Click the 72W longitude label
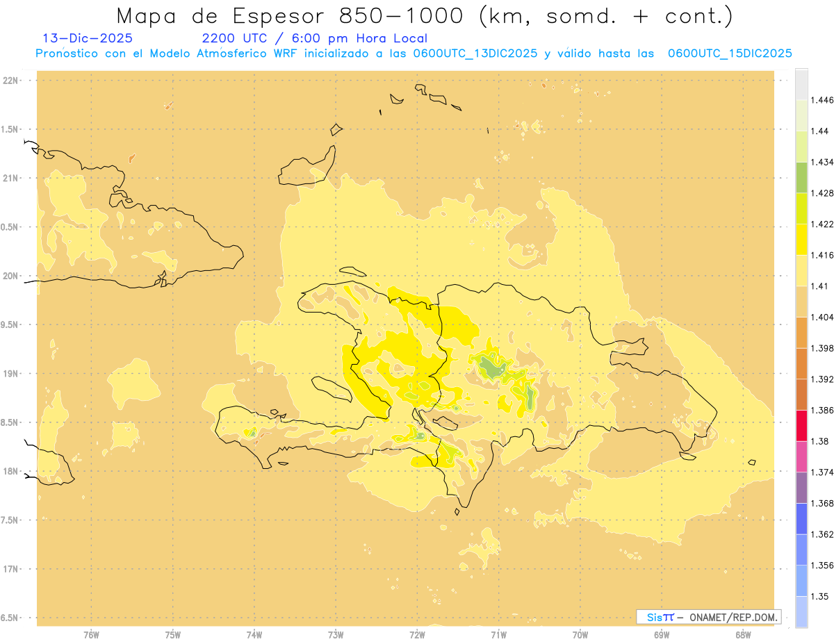The width and height of the screenshot is (834, 644). pos(417,634)
